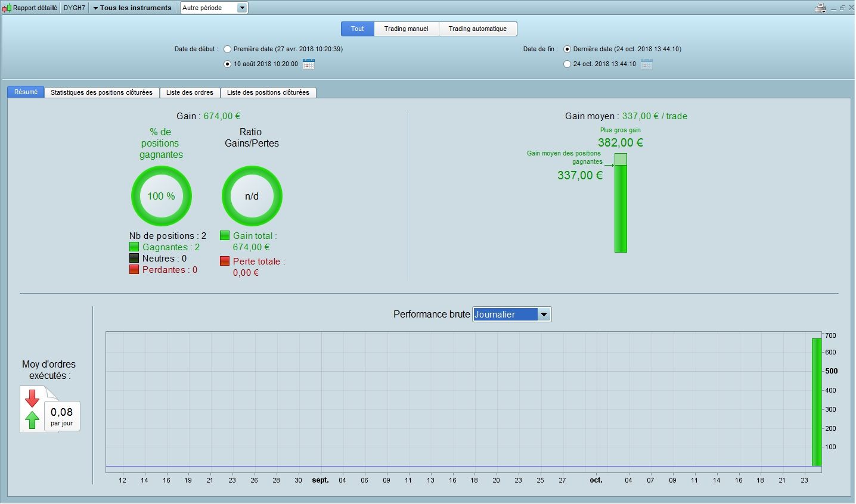Click the Trading manuel button
This screenshot has height=504, width=856.
coord(406,29)
